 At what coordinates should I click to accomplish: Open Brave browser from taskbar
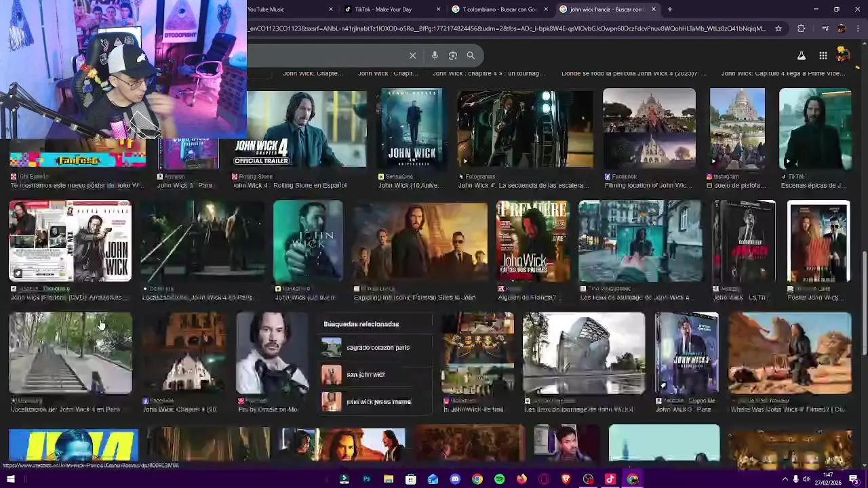[x=566, y=479]
